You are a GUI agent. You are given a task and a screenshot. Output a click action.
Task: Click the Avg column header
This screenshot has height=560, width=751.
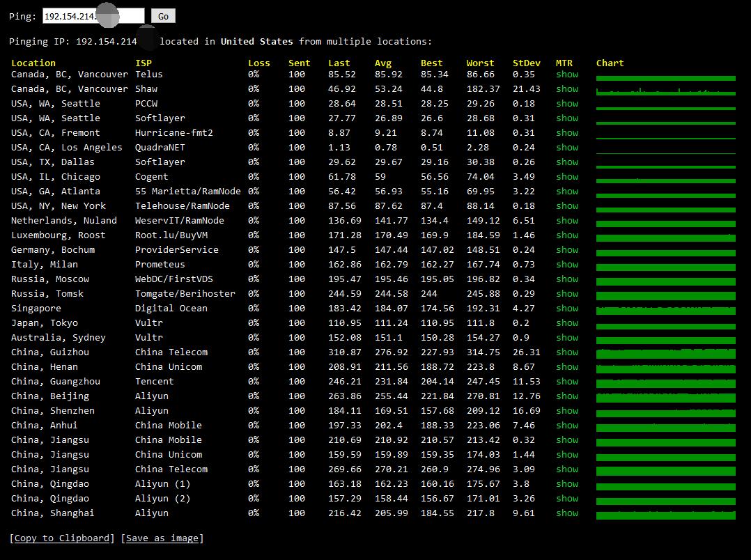(x=383, y=63)
